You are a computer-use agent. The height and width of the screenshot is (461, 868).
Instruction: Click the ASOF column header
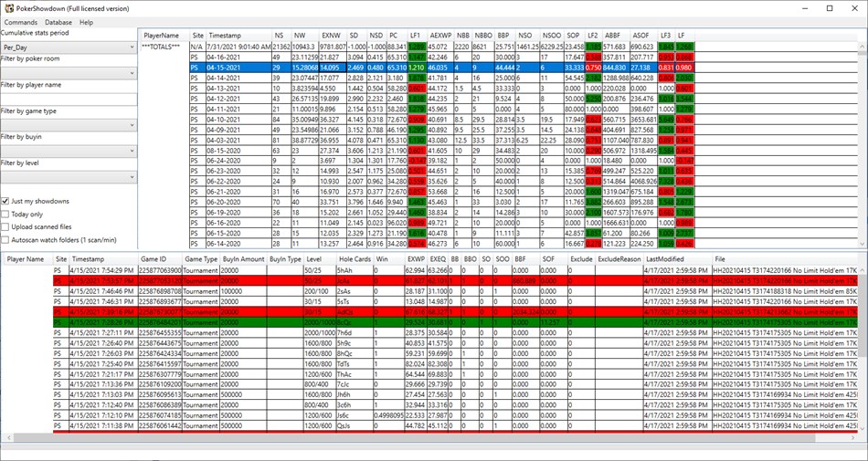[644, 36]
